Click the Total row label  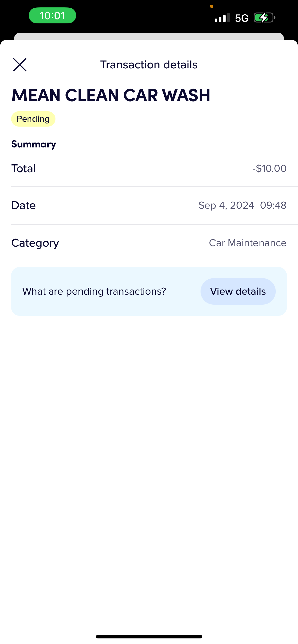(23, 168)
